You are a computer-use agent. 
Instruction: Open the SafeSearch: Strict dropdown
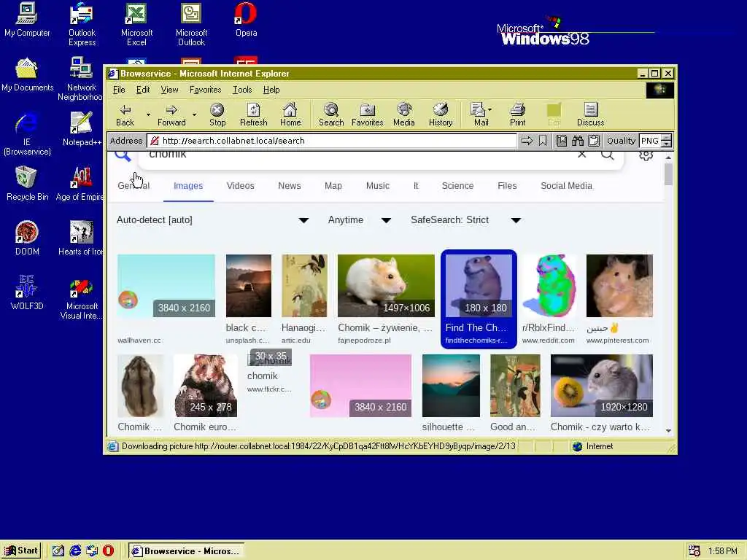point(465,220)
